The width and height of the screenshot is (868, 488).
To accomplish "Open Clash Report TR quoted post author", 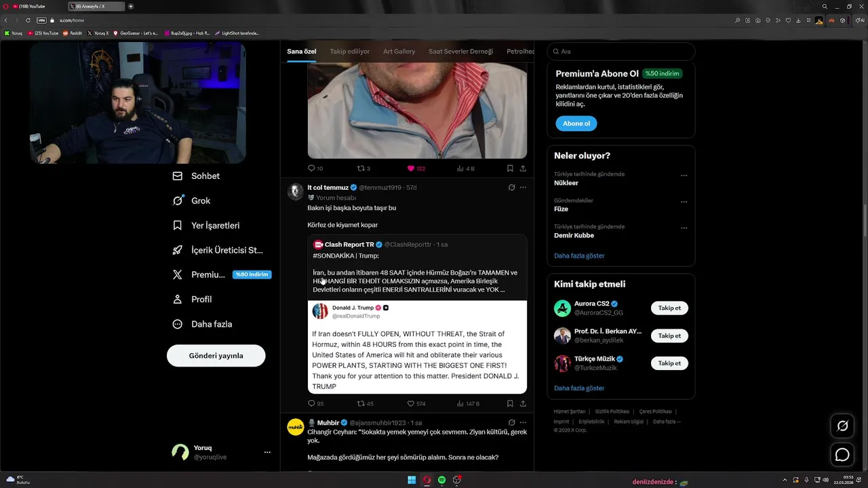I will (349, 245).
